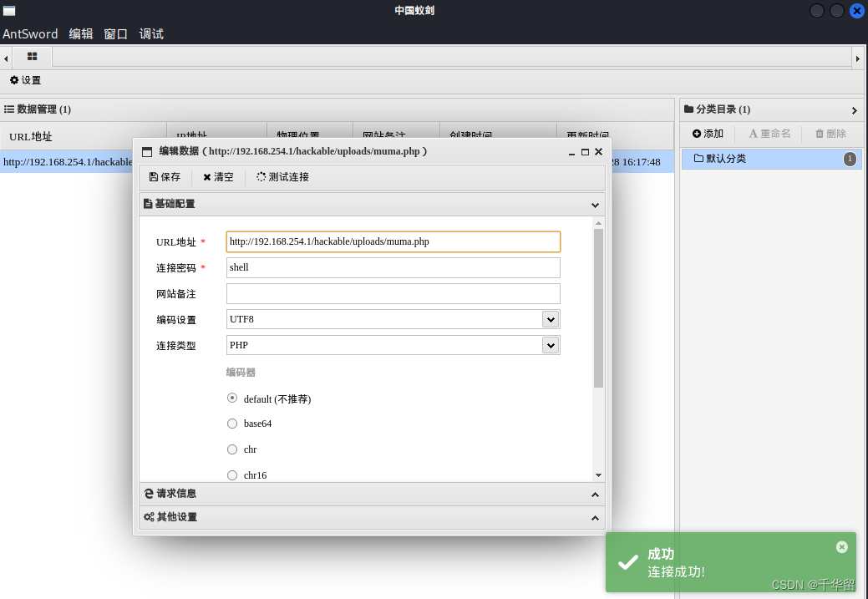Click the success checkmark icon

tap(627, 562)
